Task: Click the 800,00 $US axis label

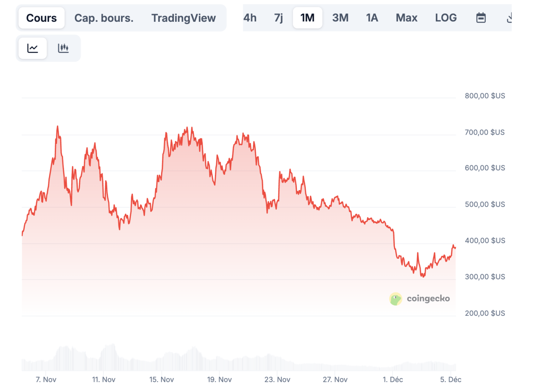Action: (x=485, y=96)
